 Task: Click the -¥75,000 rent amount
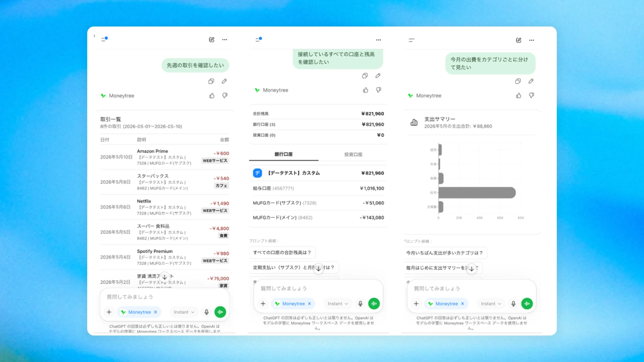click(218, 279)
